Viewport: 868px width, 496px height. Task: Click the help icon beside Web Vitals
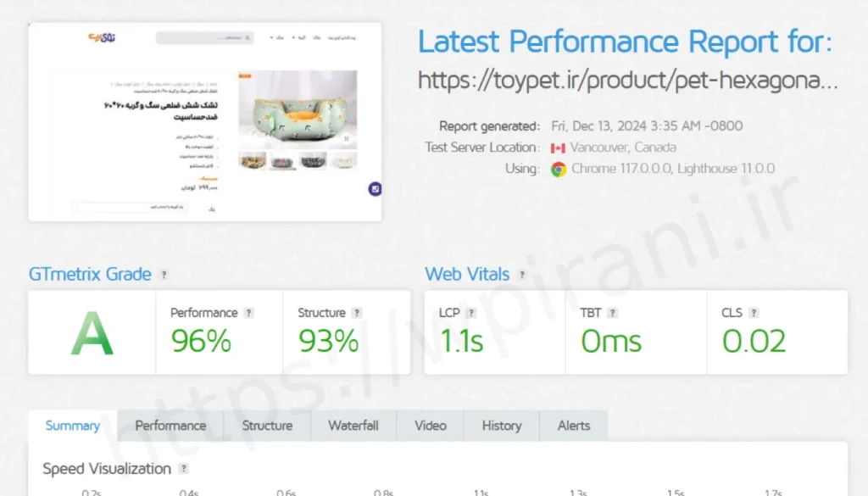click(x=522, y=275)
